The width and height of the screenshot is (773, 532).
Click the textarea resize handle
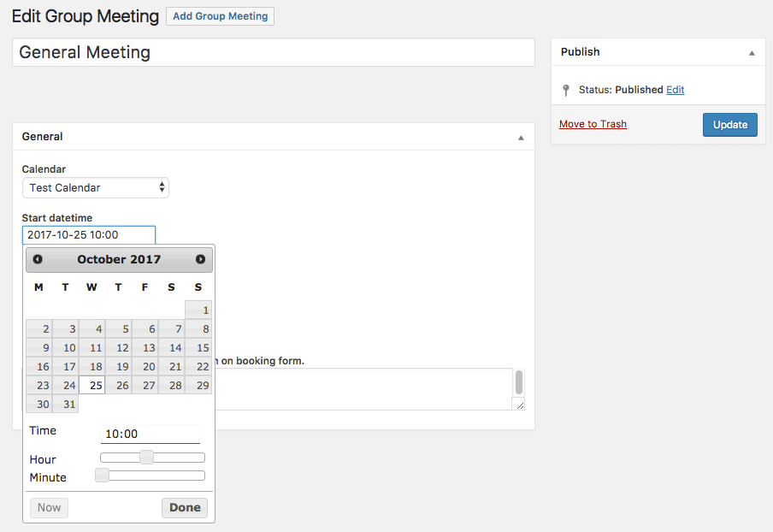click(518, 404)
